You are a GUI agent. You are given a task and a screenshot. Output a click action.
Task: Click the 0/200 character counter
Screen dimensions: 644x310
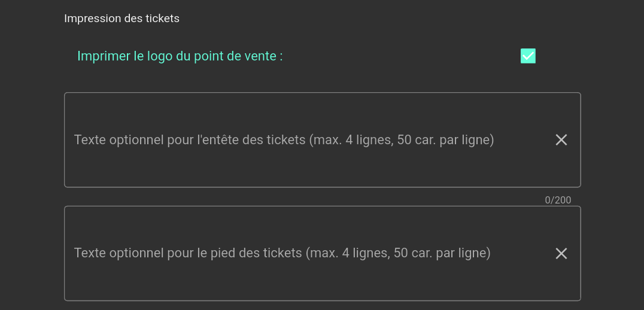[x=558, y=200]
